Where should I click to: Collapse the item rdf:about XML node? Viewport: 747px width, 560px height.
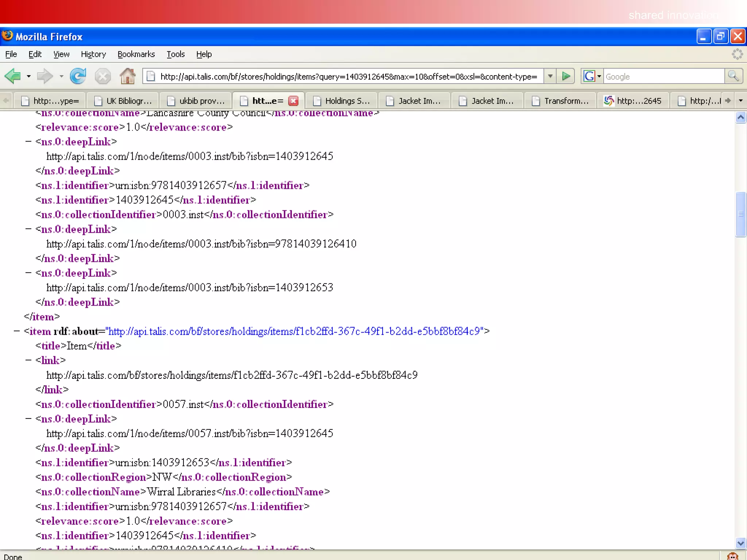click(x=16, y=331)
